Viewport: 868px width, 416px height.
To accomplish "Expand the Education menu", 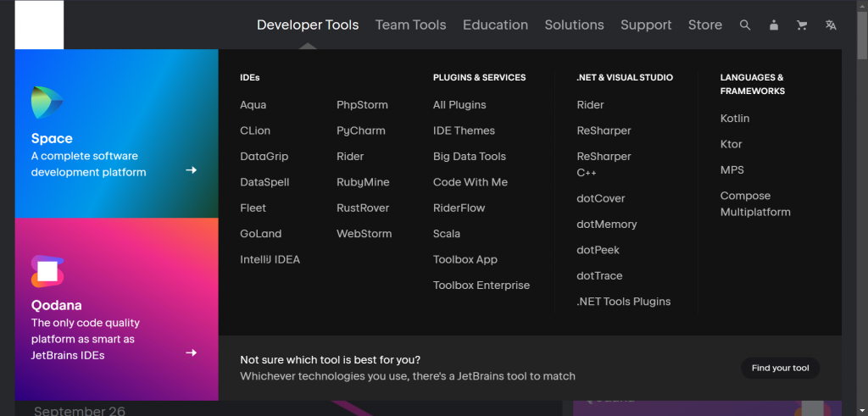I will tap(495, 25).
